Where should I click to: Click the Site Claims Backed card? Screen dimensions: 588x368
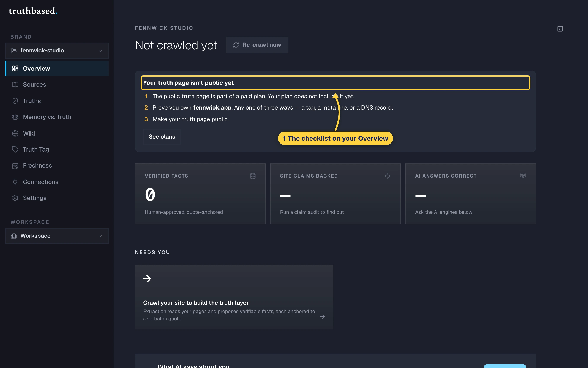(335, 194)
